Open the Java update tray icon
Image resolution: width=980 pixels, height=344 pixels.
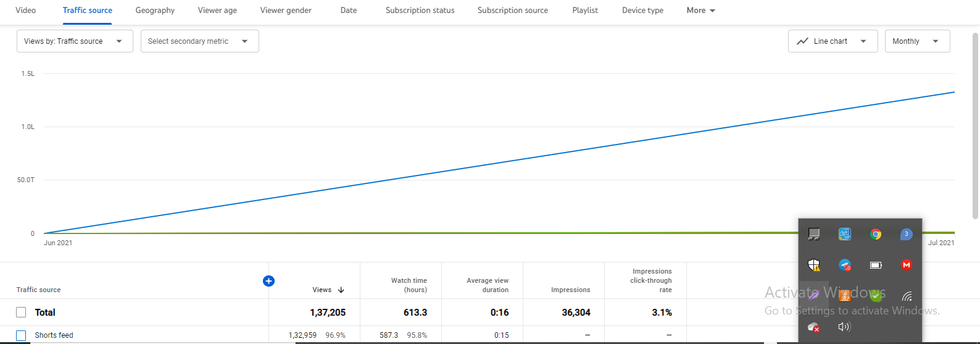[844, 296]
